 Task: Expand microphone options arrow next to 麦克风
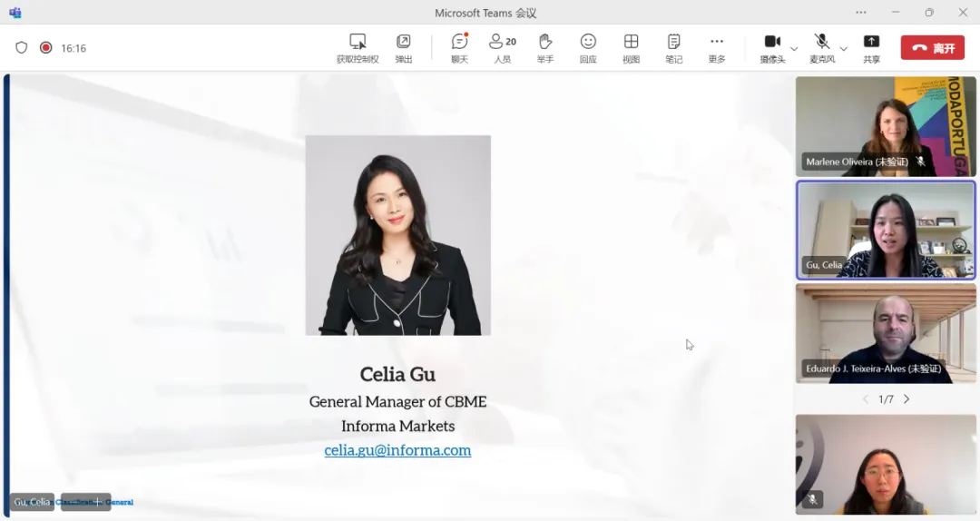pos(843,48)
